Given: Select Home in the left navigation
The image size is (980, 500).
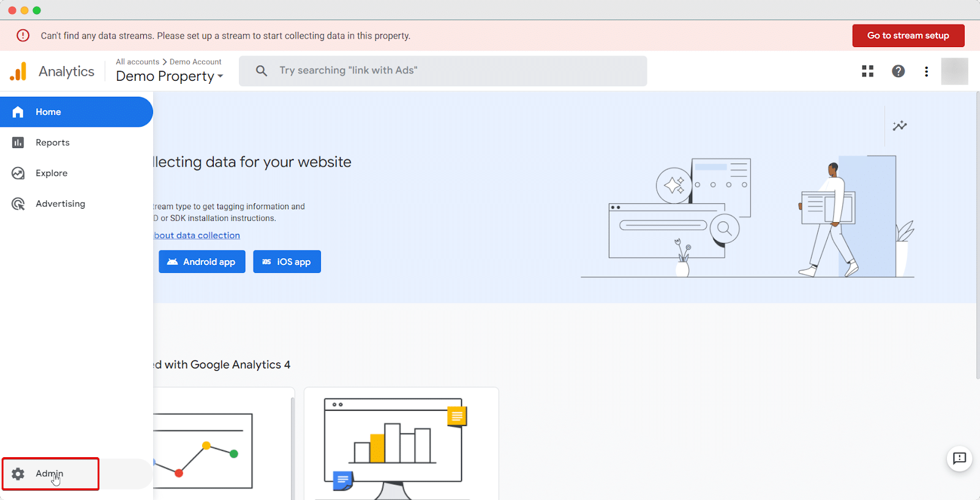Looking at the screenshot, I should click(76, 112).
